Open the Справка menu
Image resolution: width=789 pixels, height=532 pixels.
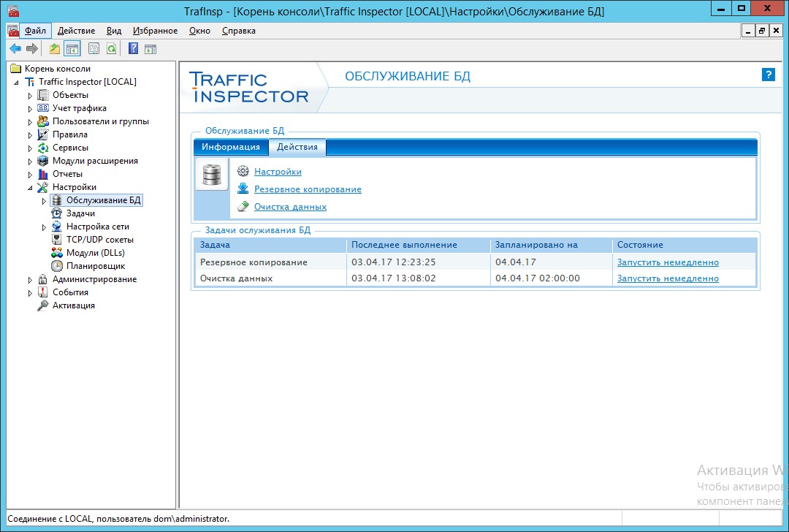[x=238, y=31]
